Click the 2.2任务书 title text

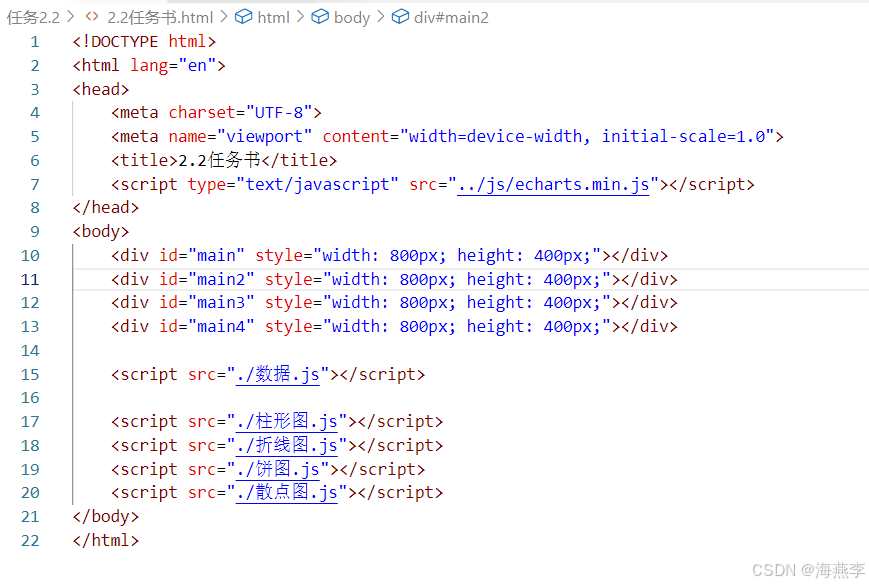(219, 160)
